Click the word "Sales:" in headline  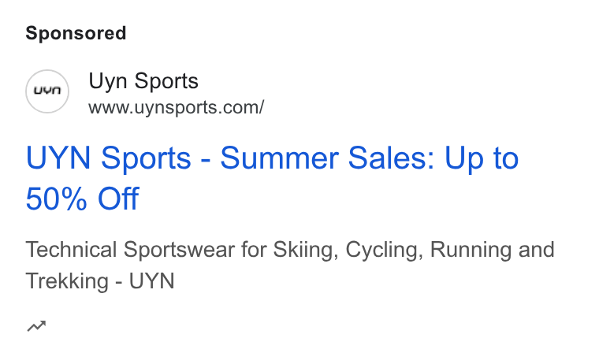(x=391, y=158)
